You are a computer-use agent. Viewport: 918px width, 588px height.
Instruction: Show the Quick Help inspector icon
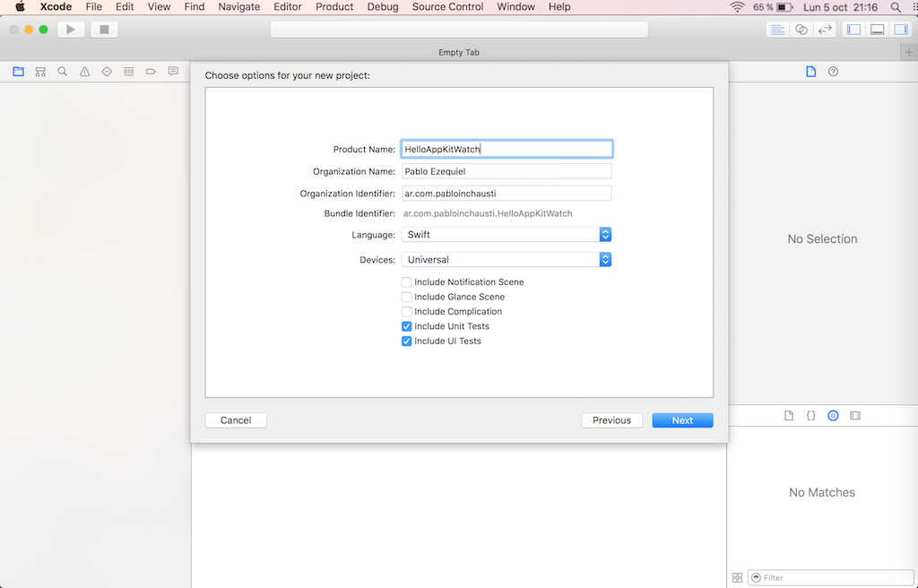[x=833, y=72]
